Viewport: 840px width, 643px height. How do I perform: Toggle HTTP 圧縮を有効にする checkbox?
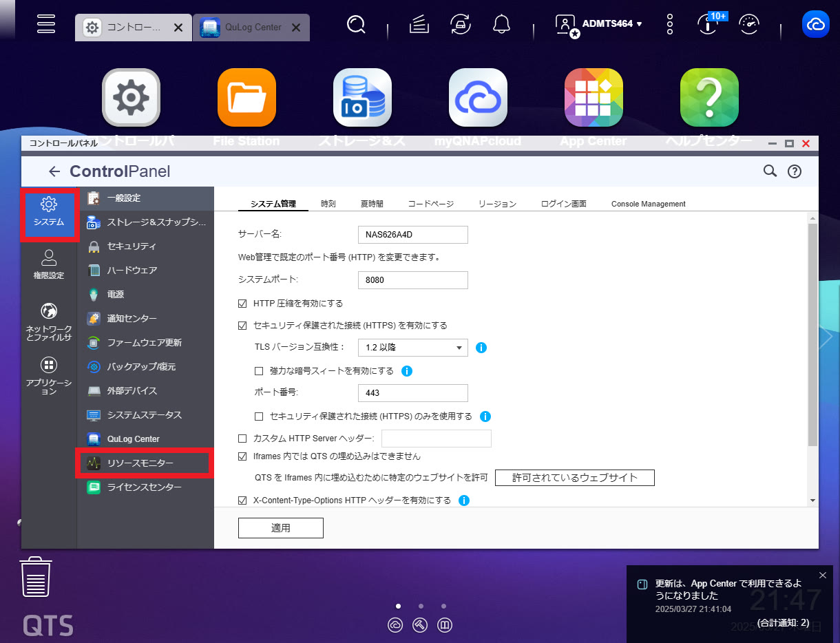[242, 304]
